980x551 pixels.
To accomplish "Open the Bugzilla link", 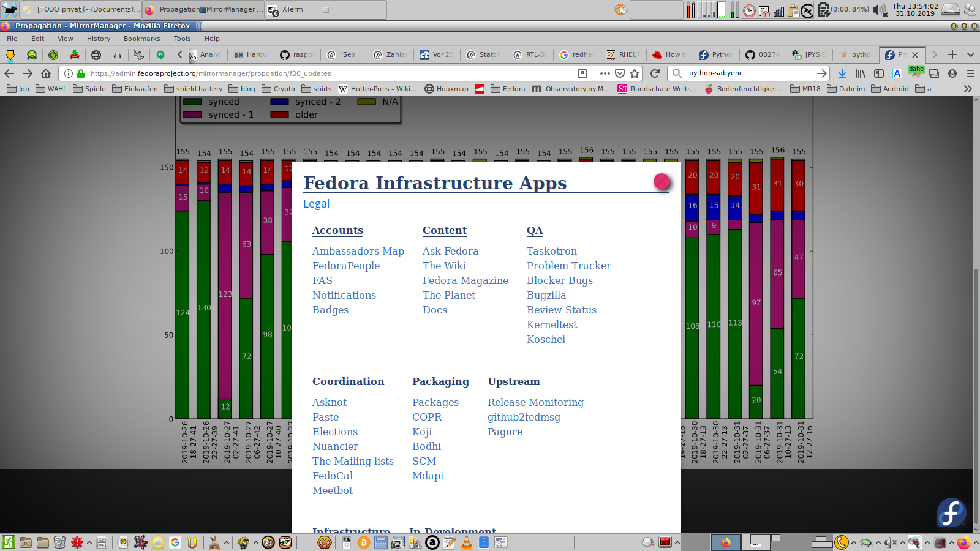I will [x=546, y=295].
